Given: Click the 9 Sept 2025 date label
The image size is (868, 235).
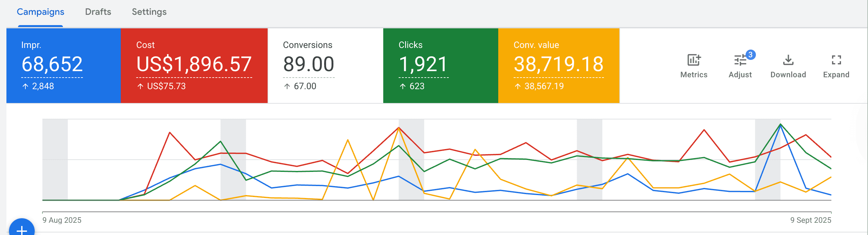Looking at the screenshot, I should tap(810, 220).
